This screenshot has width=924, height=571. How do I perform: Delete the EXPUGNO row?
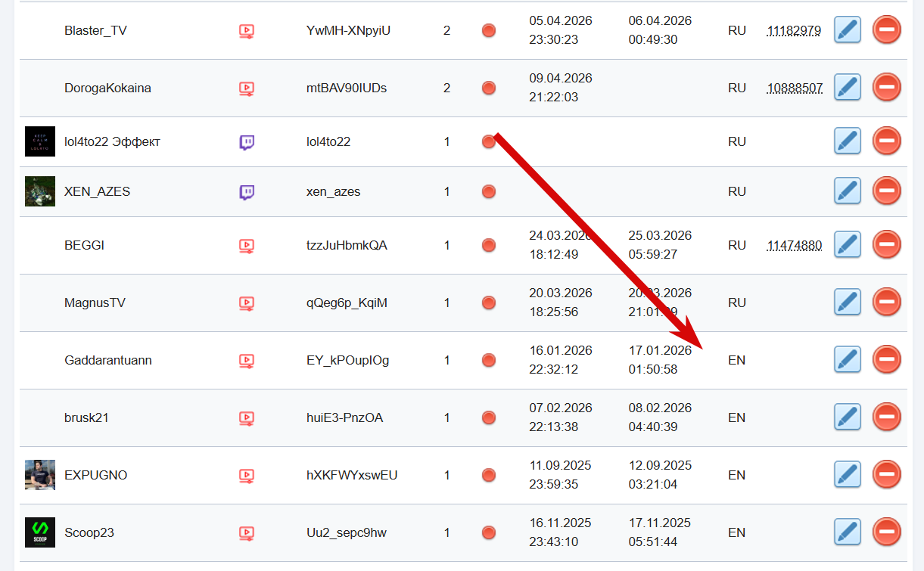point(887,475)
